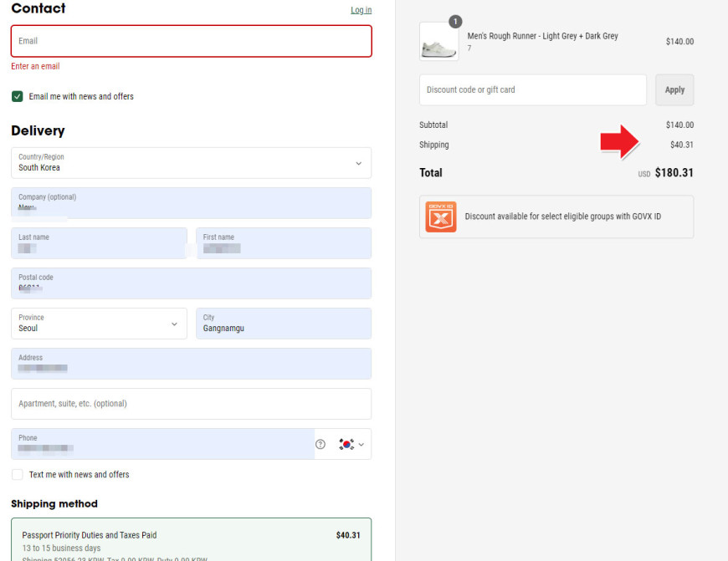The height and width of the screenshot is (561, 728).
Task: Click the Discount code or gift card field
Action: click(x=532, y=89)
